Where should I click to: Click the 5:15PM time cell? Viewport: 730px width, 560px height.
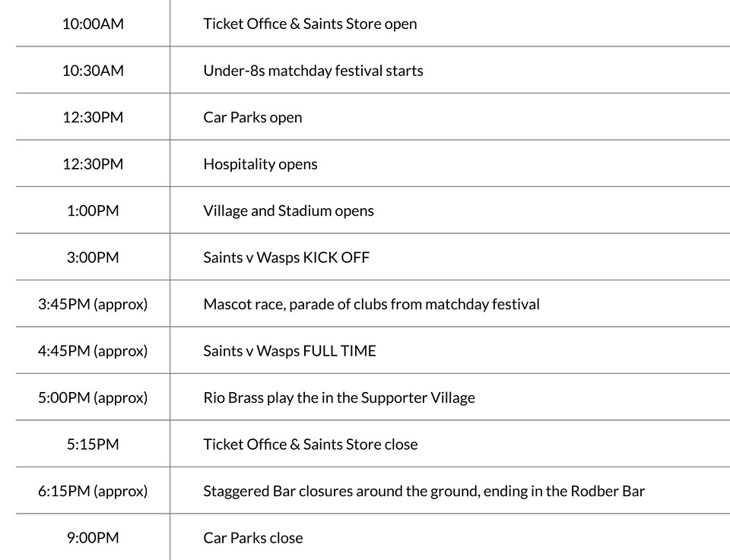coord(93,445)
